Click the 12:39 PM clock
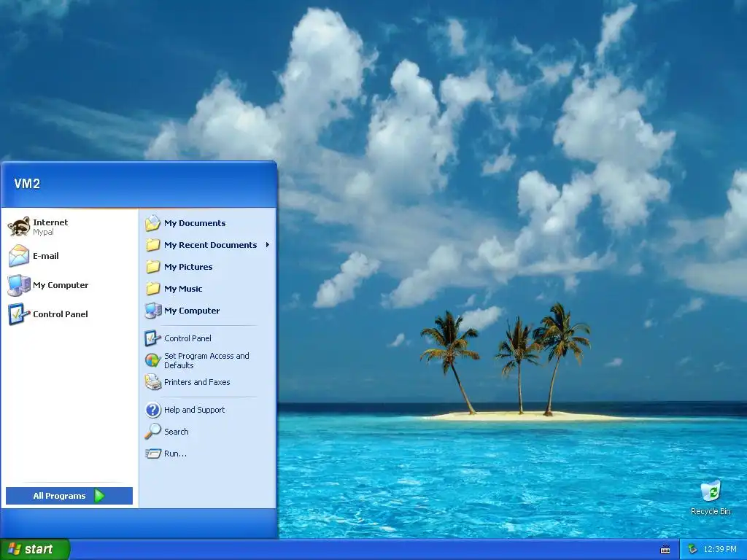747x560 pixels. coord(720,549)
